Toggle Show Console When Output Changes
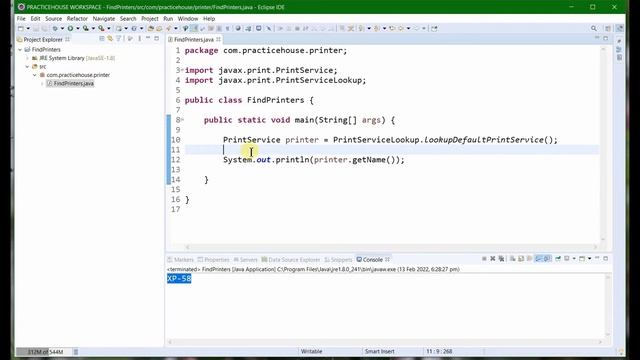Image resolution: width=640 pixels, height=360 pixels. click(x=539, y=258)
